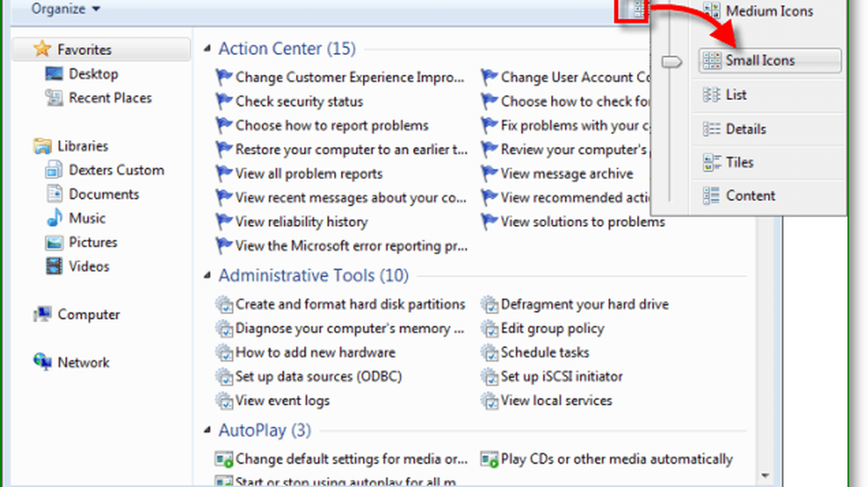The height and width of the screenshot is (487, 868).
Task: Click the Computer icon in sidebar
Action: click(x=43, y=315)
